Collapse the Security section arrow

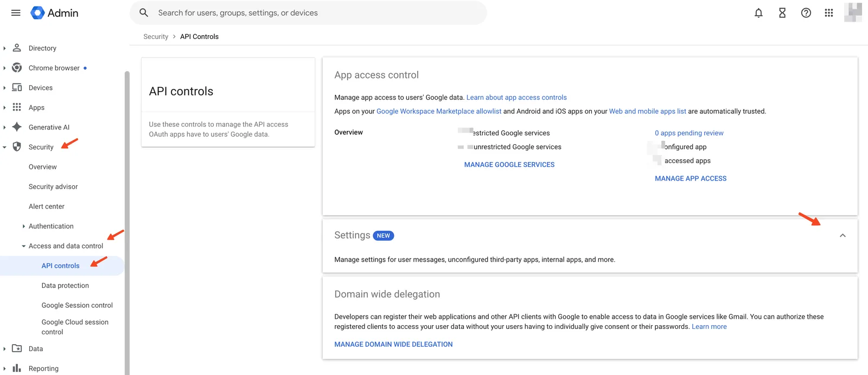coord(4,147)
